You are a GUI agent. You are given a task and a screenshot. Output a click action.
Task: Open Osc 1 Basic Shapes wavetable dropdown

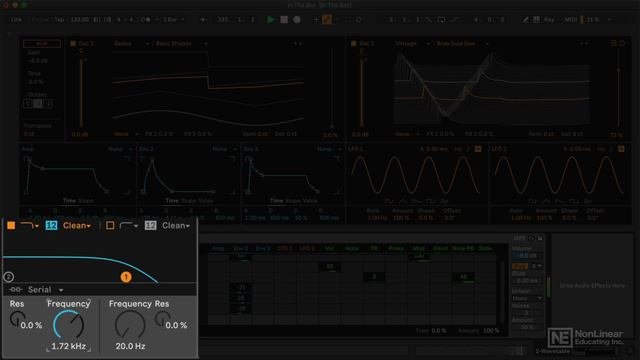[x=182, y=43]
